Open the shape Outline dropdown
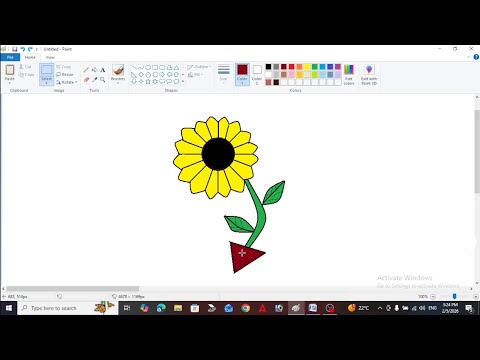The height and width of the screenshot is (360, 480). click(199, 67)
